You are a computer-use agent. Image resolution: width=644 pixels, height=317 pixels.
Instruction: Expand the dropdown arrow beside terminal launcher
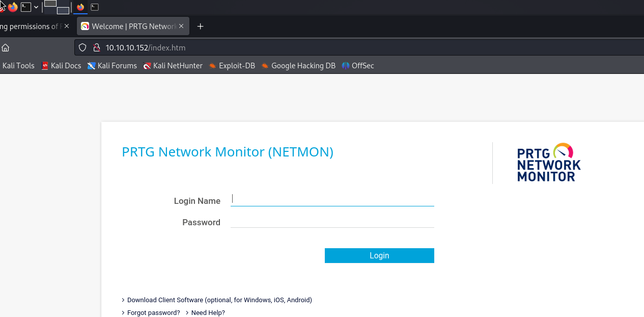pyautogui.click(x=36, y=7)
